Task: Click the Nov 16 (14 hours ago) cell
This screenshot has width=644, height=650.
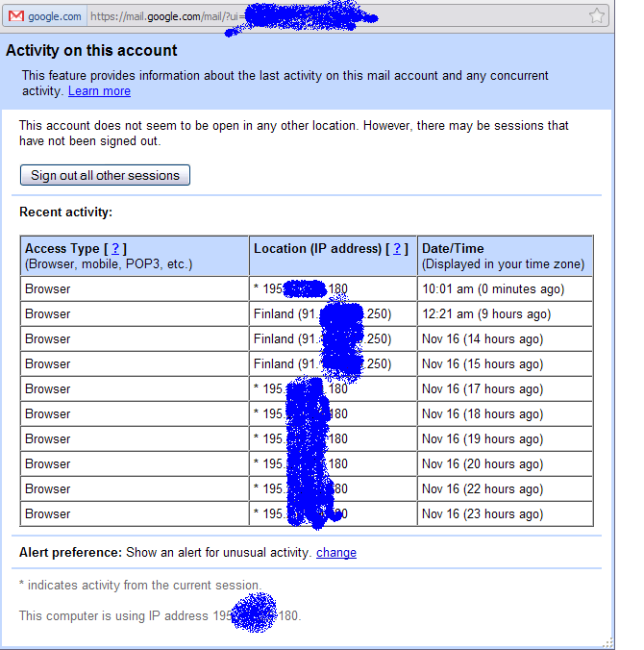Action: 482,339
